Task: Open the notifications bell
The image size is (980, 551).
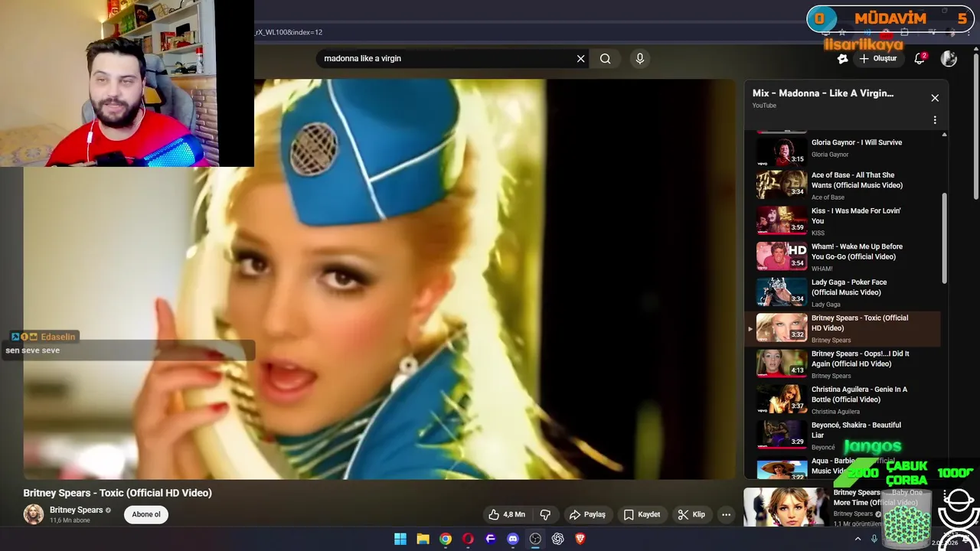Action: coord(920,59)
